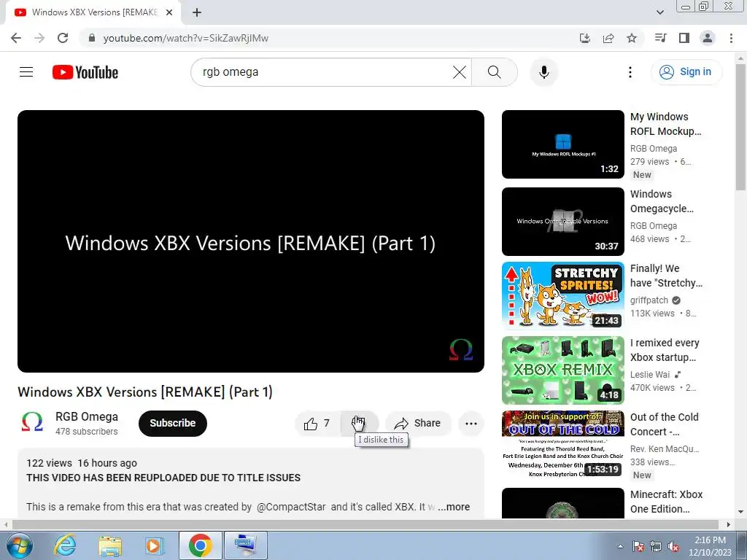Click the video title below the player

[145, 392]
